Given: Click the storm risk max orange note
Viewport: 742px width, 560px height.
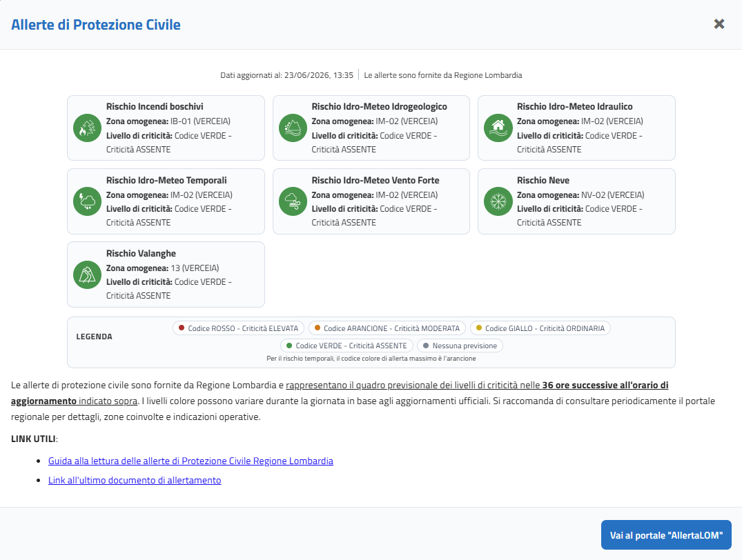Looking at the screenshot, I should [x=371, y=359].
